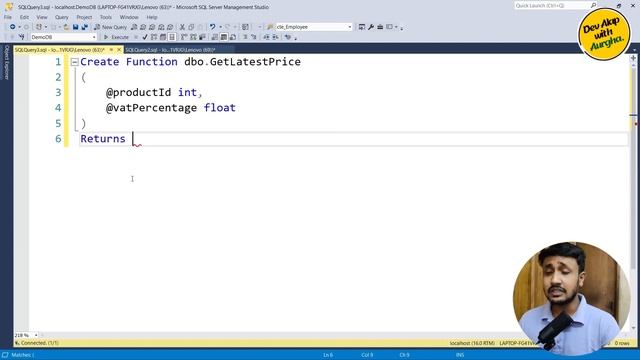Screen dimensions: 640x360
Task: Click the Query Options icon
Action: tap(163, 37)
